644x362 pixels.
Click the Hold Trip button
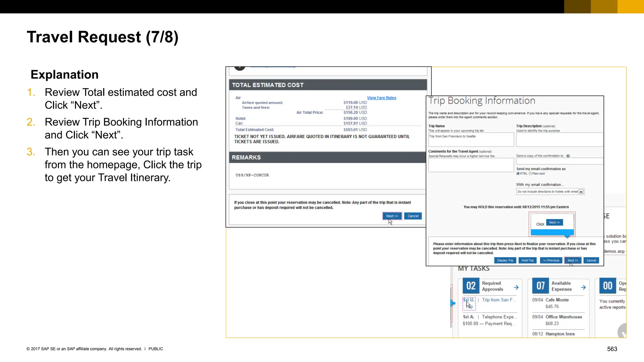click(527, 260)
